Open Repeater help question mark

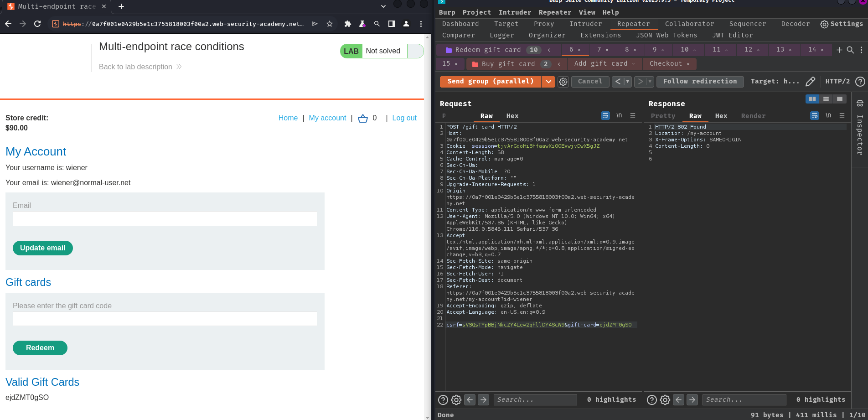coord(860,82)
